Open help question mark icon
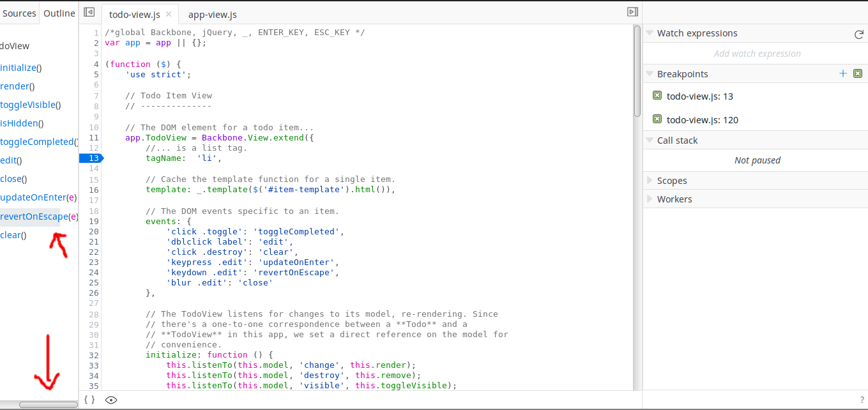Screen dimensions: 868x410 (x=862, y=400)
